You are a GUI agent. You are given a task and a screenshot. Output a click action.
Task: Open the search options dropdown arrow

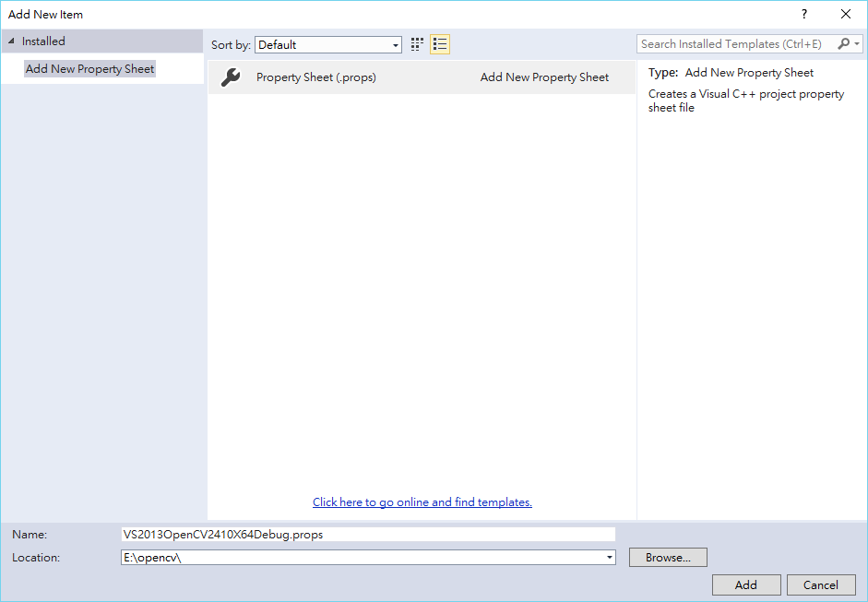pos(857,43)
